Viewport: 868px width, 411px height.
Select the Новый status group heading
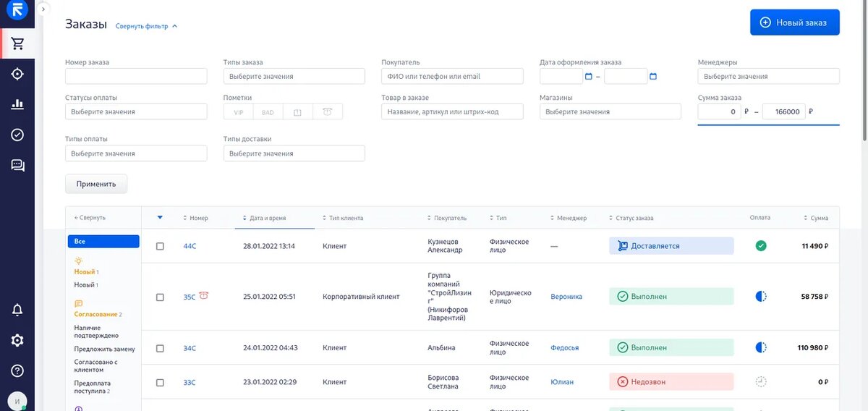[85, 272]
